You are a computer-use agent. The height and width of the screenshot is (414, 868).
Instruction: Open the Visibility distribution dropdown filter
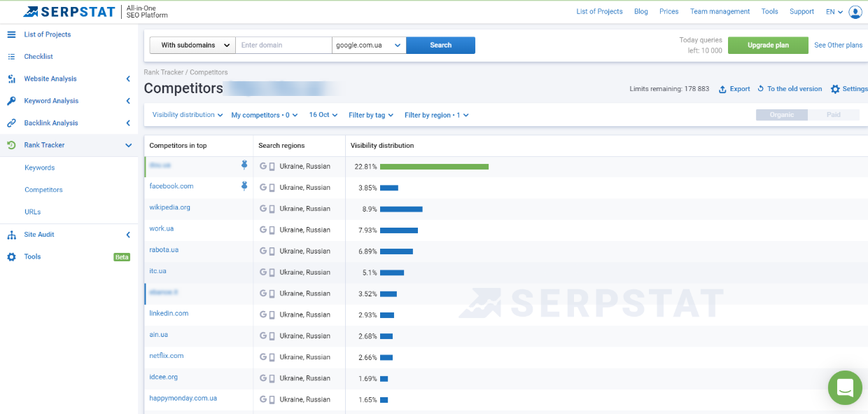(x=188, y=115)
